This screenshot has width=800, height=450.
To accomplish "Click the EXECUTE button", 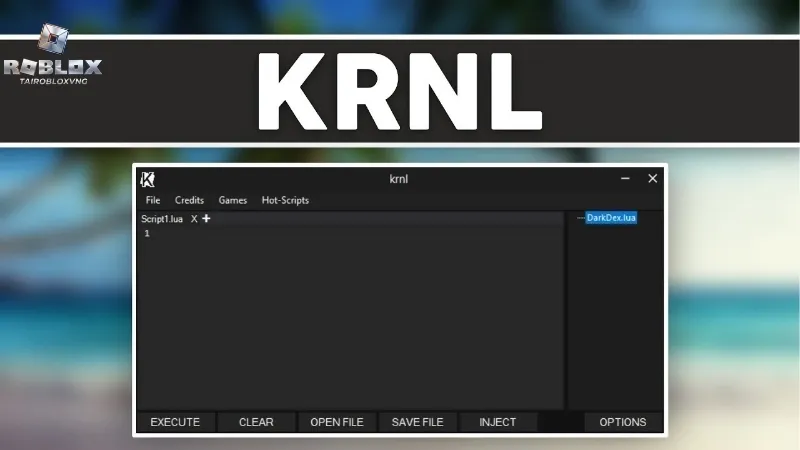I will point(175,422).
